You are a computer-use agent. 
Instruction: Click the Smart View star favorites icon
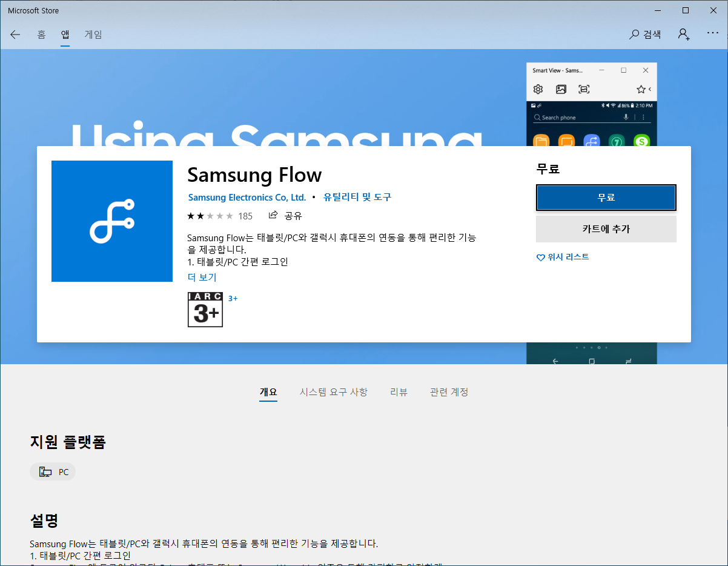pos(641,90)
